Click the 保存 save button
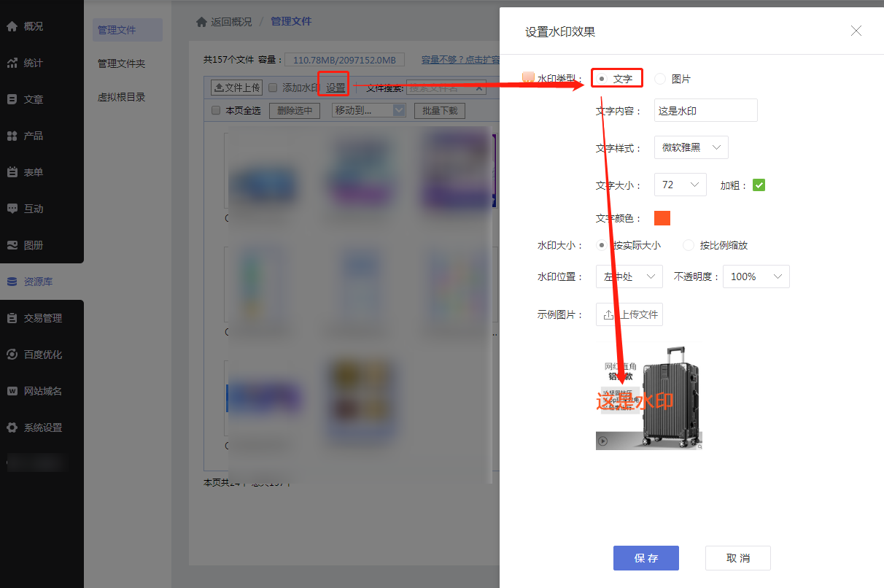Image resolution: width=884 pixels, height=588 pixels. click(x=646, y=558)
